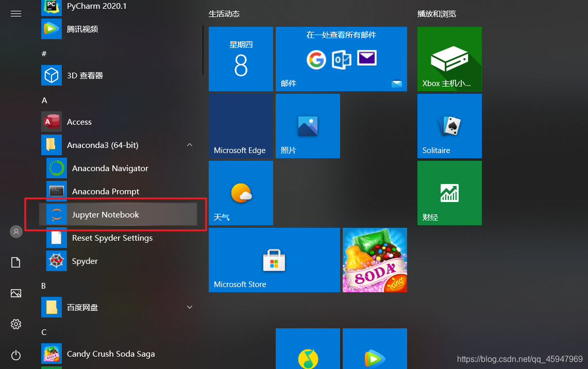This screenshot has width=588, height=369.
Task: Expand the 百度网盘 folder chevron
Action: point(190,307)
